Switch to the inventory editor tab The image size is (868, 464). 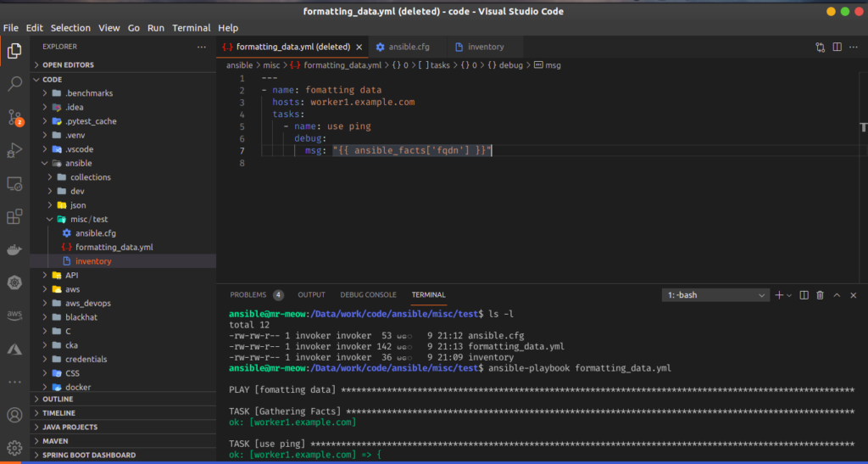[x=486, y=47]
